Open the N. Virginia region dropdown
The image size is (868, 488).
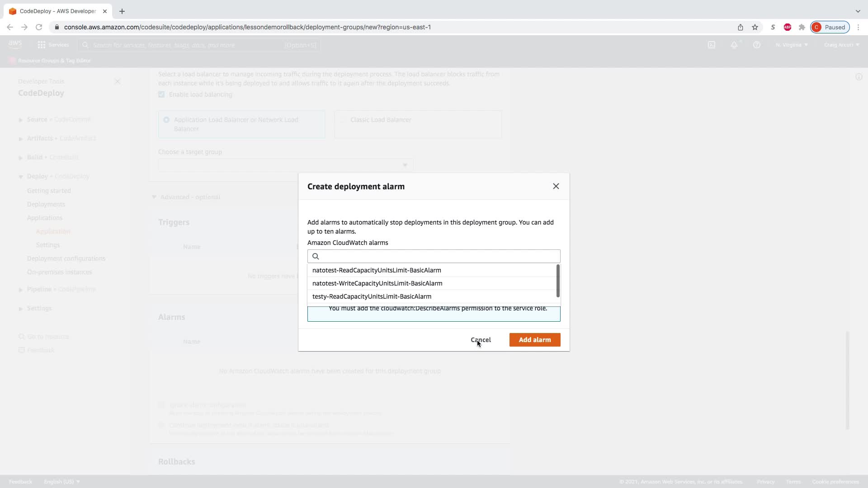coord(792,45)
